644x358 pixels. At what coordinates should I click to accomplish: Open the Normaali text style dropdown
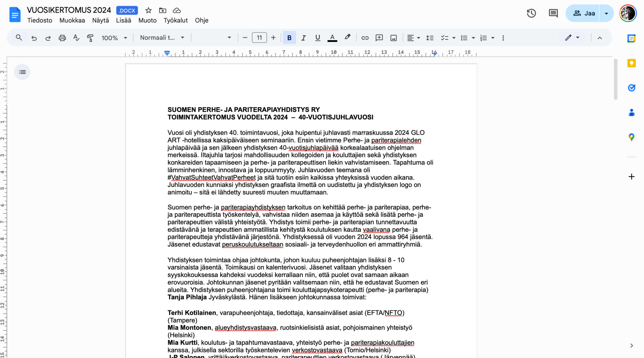pyautogui.click(x=162, y=38)
